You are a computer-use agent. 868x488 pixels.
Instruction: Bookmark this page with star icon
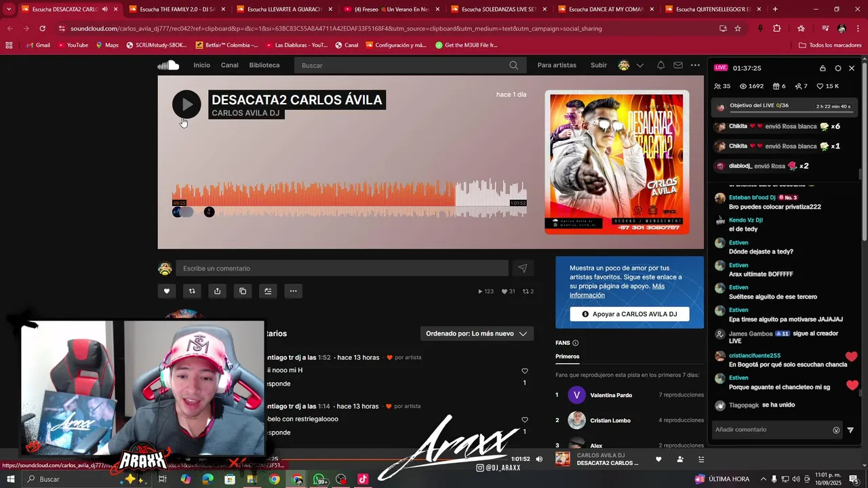pyautogui.click(x=738, y=28)
